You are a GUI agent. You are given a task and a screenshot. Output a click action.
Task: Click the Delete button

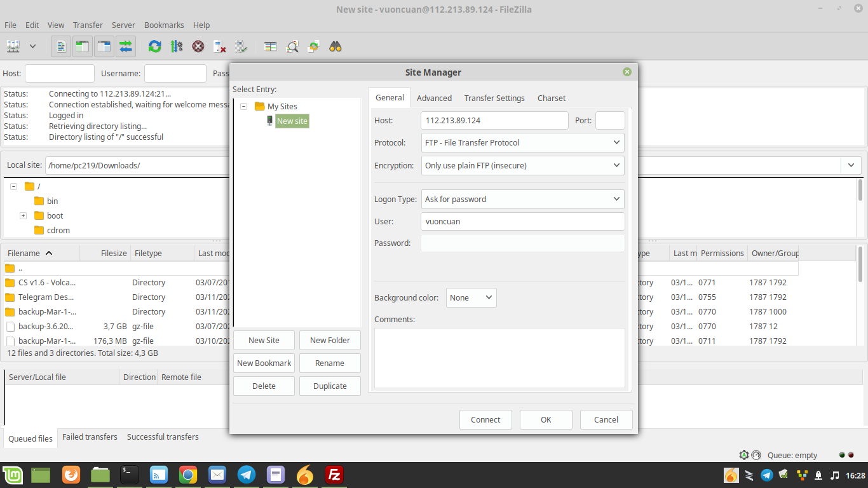pos(264,386)
